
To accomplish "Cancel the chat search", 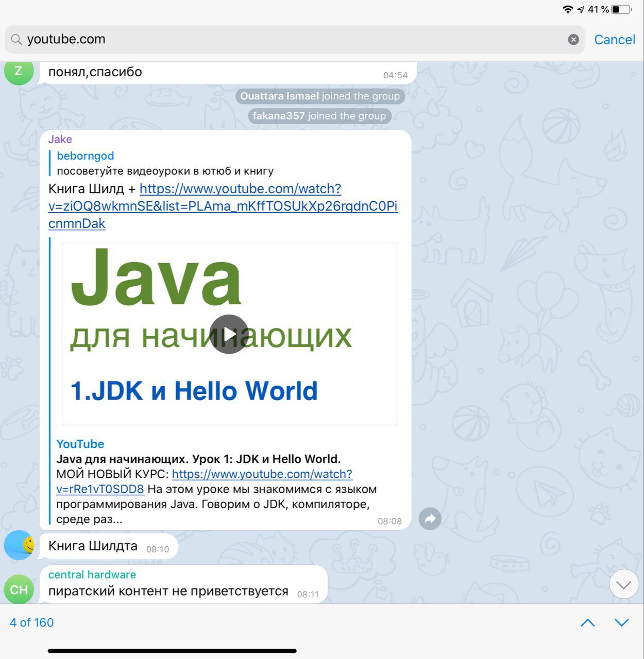I will [x=615, y=40].
